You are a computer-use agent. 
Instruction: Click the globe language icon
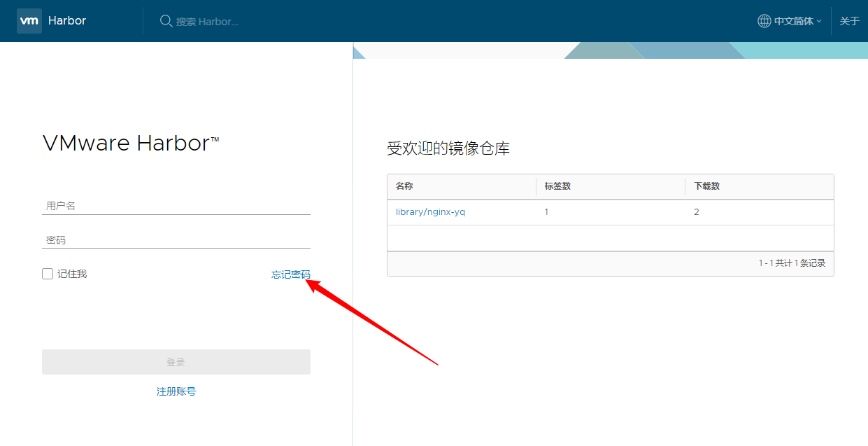[x=764, y=21]
